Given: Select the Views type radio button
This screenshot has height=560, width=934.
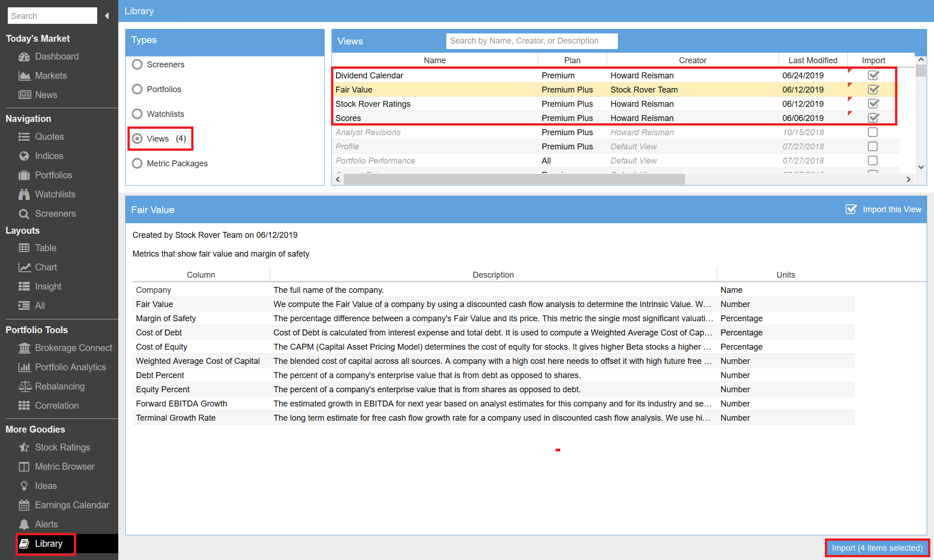Looking at the screenshot, I should tap(137, 139).
